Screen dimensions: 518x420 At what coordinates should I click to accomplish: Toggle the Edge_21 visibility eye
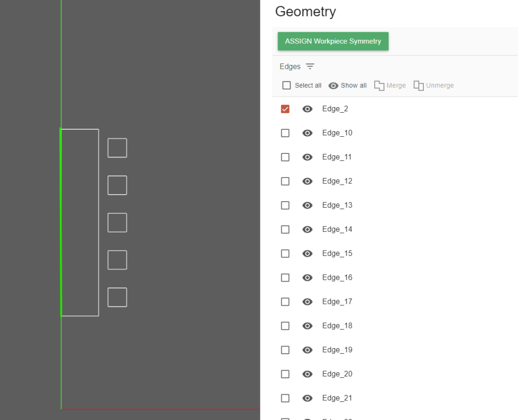pyautogui.click(x=307, y=398)
